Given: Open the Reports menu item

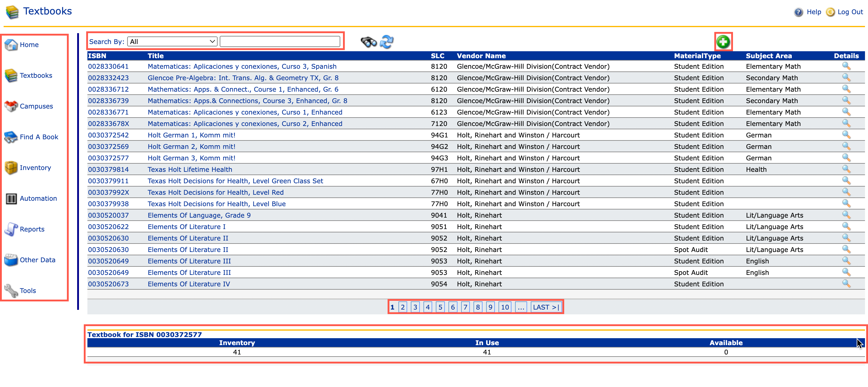Looking at the screenshot, I should pyautogui.click(x=32, y=229).
